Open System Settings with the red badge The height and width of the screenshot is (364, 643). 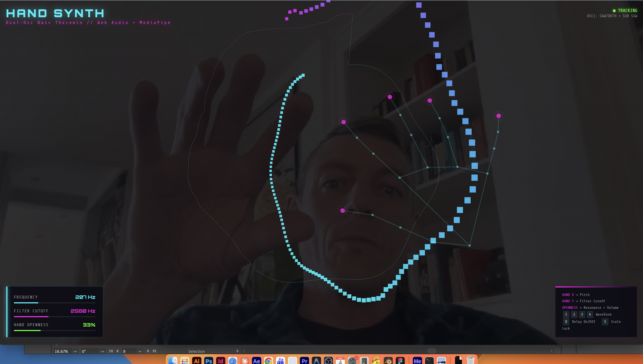pos(352,360)
